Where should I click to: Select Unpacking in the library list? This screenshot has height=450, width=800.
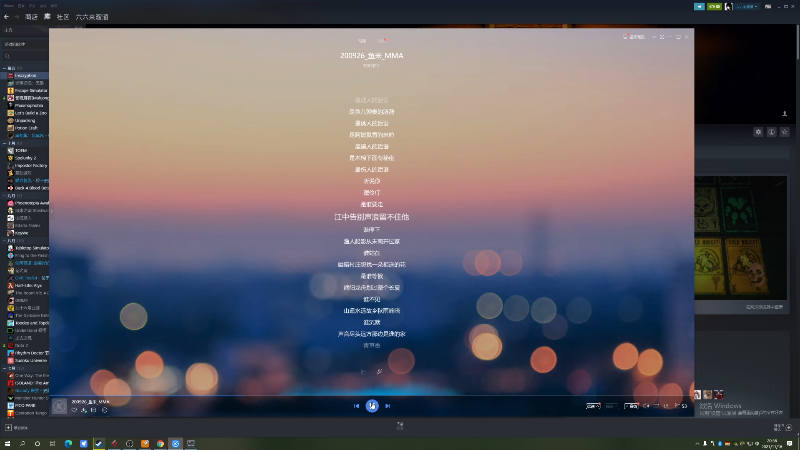[x=24, y=120]
